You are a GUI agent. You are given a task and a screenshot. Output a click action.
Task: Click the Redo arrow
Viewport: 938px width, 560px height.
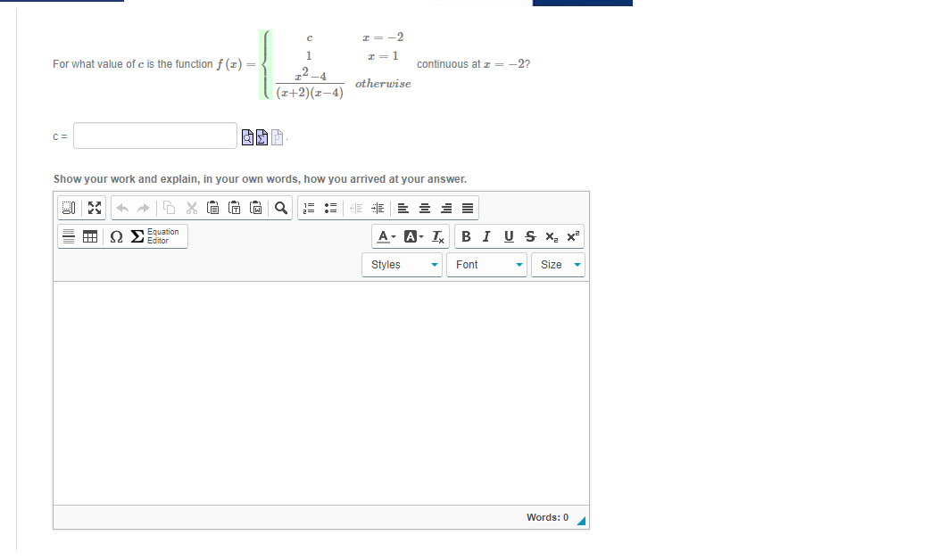coord(144,208)
